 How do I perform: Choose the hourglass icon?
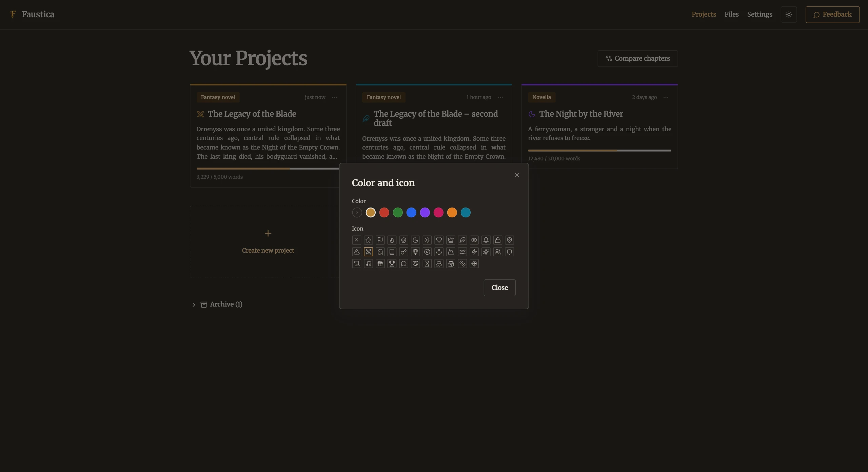427,263
